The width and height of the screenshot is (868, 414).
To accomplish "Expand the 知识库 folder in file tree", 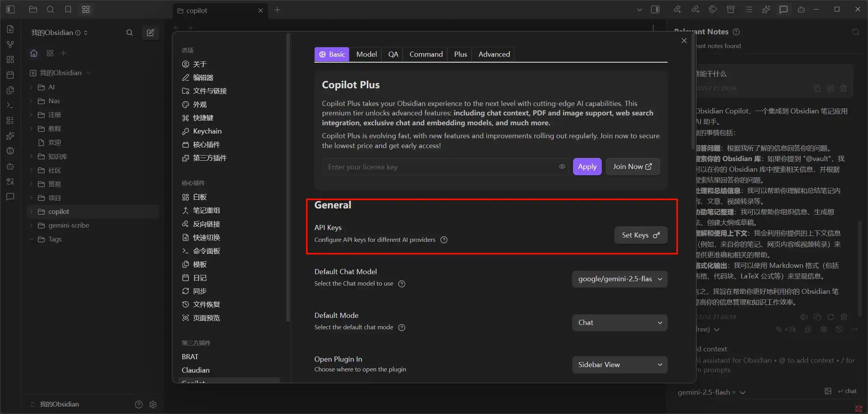I will [32, 157].
